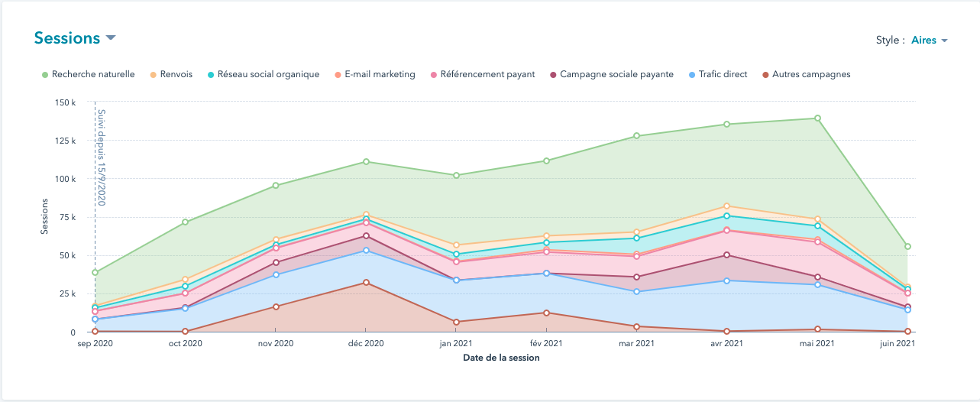Hide Réseau social organique legend series
980x402 pixels.
[x=264, y=74]
